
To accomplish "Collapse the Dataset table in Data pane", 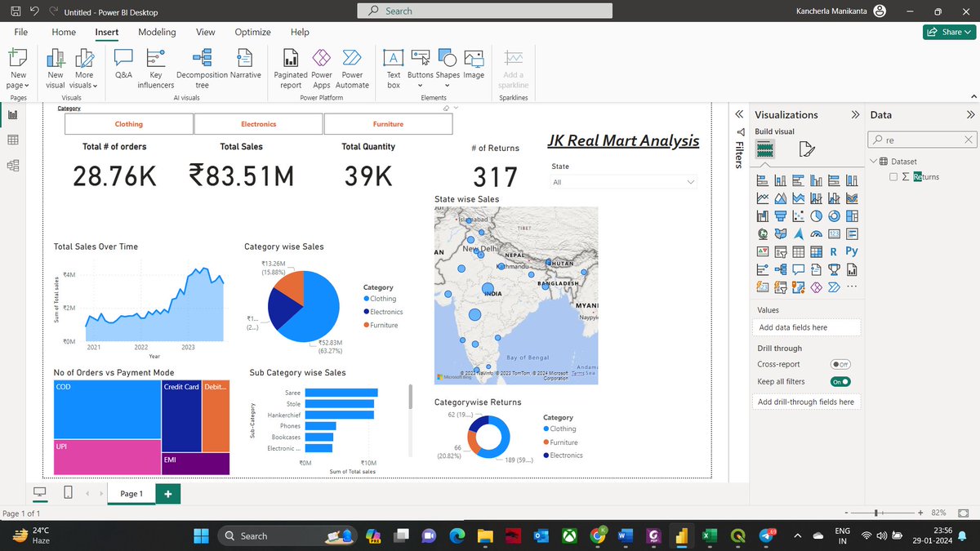I will pos(873,162).
